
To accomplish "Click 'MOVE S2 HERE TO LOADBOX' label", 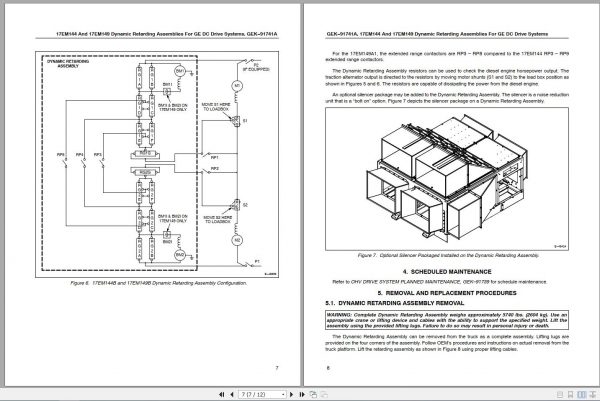I will tap(218, 219).
